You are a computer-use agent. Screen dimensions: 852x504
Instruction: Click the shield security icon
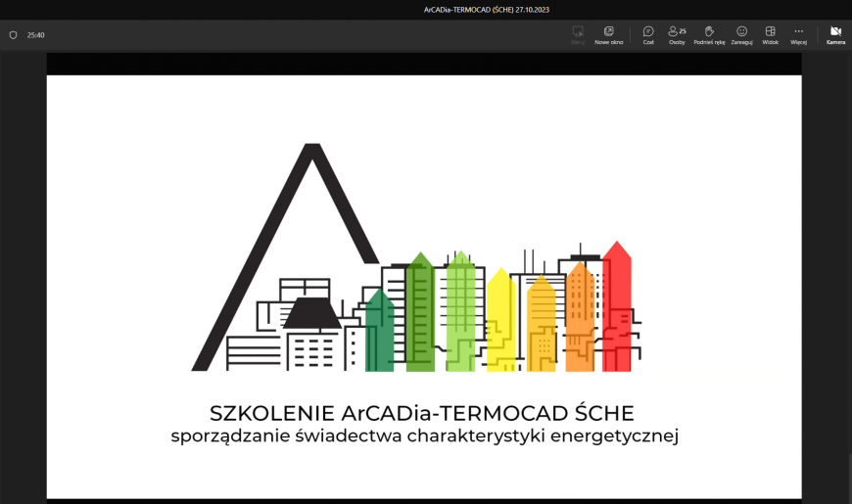[x=13, y=35]
